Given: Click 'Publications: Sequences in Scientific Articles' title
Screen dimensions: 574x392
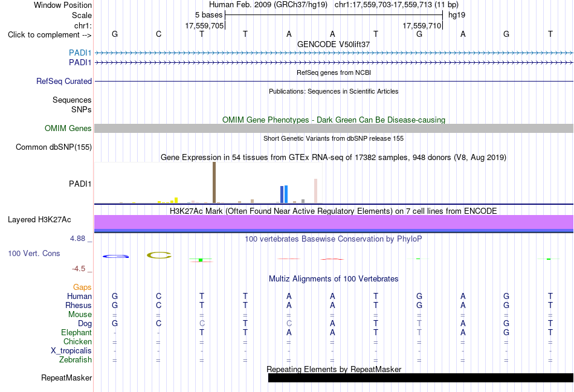Looking at the screenshot, I should [x=334, y=91].
